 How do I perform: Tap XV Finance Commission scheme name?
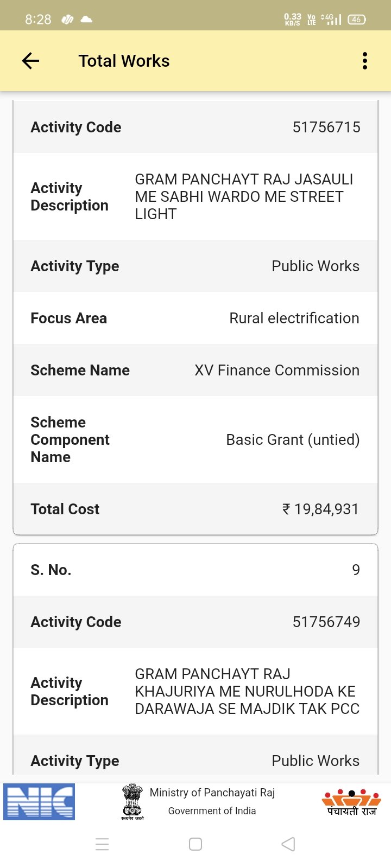click(277, 370)
